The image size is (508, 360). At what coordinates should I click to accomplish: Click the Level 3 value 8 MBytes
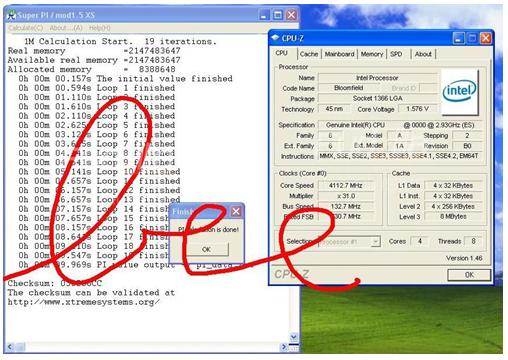tap(453, 217)
